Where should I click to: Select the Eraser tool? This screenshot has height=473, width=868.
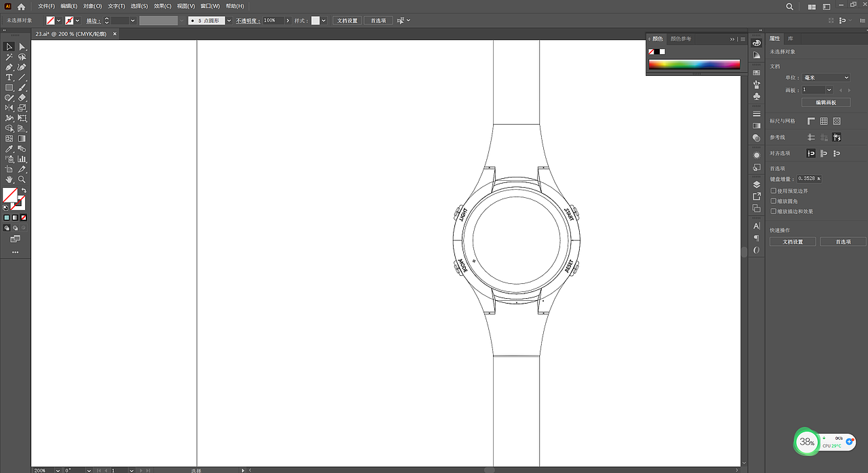pos(22,98)
